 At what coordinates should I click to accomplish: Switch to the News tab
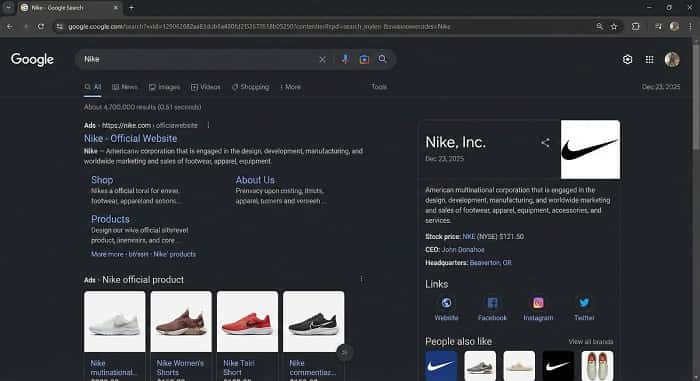pos(125,87)
